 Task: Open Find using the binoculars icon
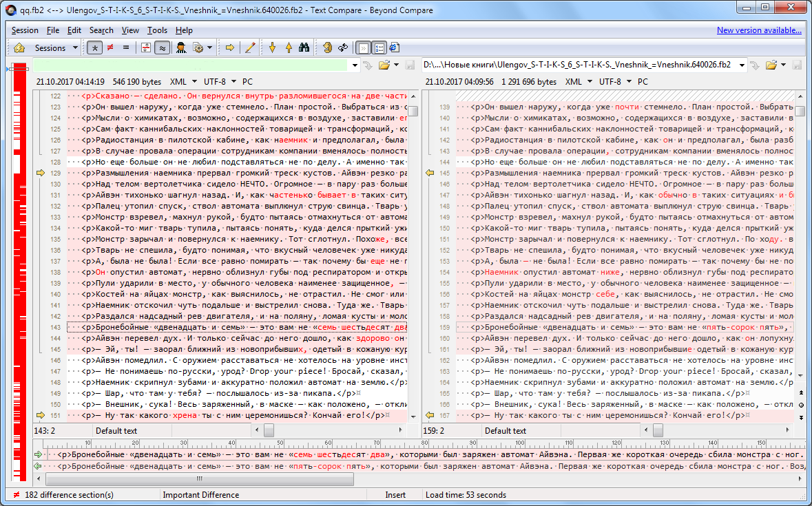pyautogui.click(x=304, y=48)
